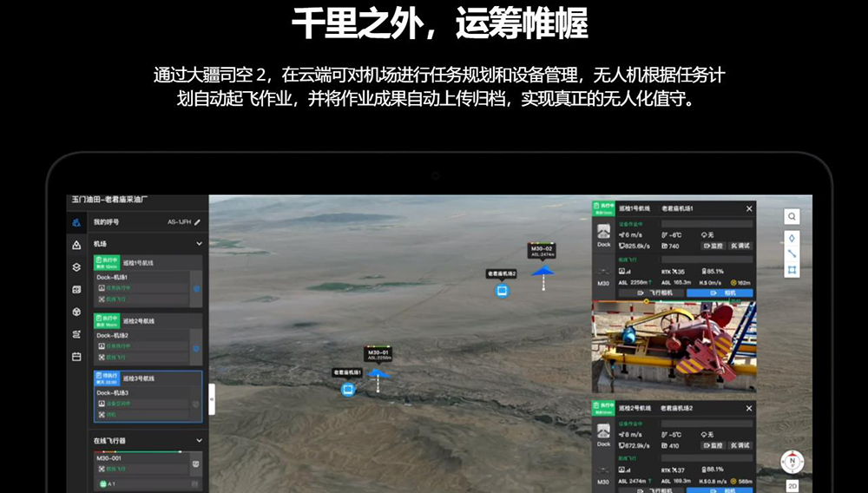
Task: Open 监控 in the 老君庙机场2 panel
Action: point(713,445)
